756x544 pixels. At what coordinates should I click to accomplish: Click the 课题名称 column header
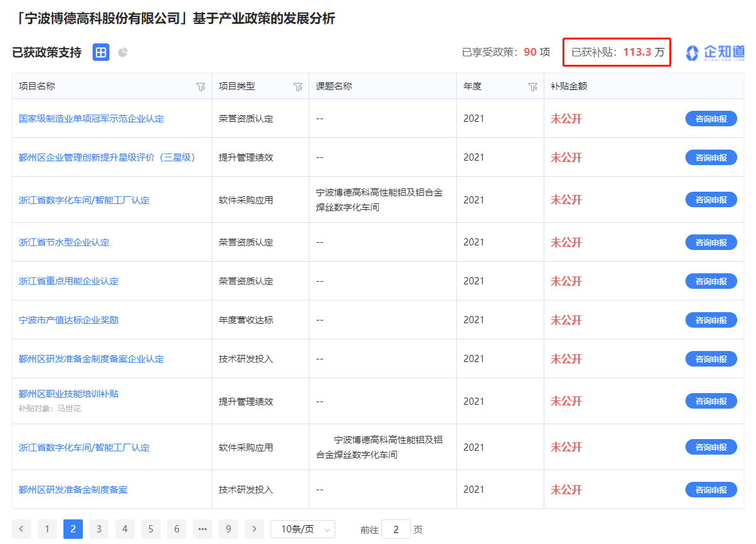(x=334, y=86)
